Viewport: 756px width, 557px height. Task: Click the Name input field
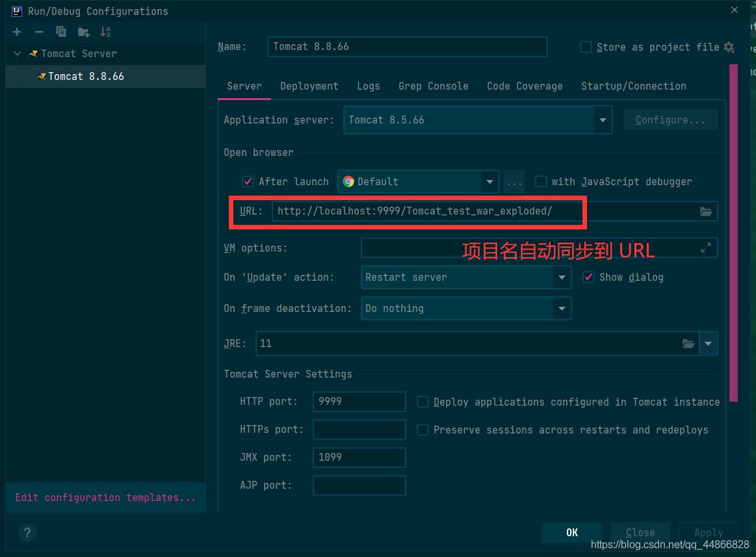click(x=408, y=47)
